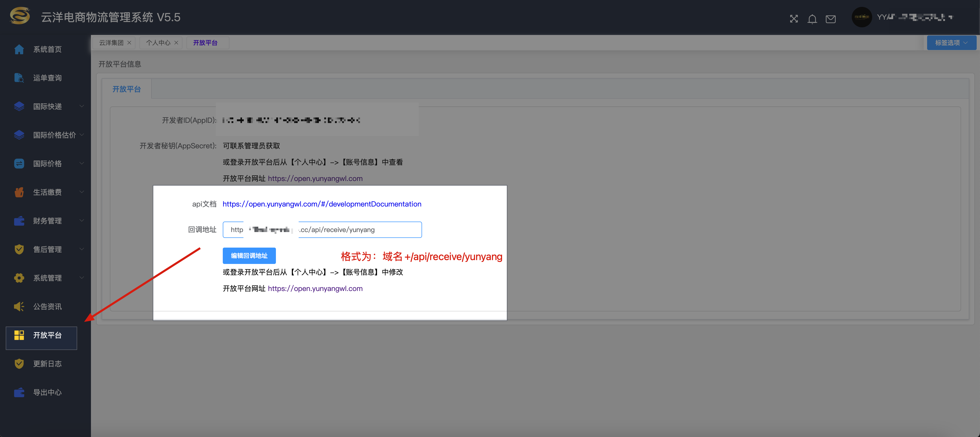This screenshot has width=980, height=437.
Task: Expand the 财务管理 menu chevron
Action: [x=82, y=221]
